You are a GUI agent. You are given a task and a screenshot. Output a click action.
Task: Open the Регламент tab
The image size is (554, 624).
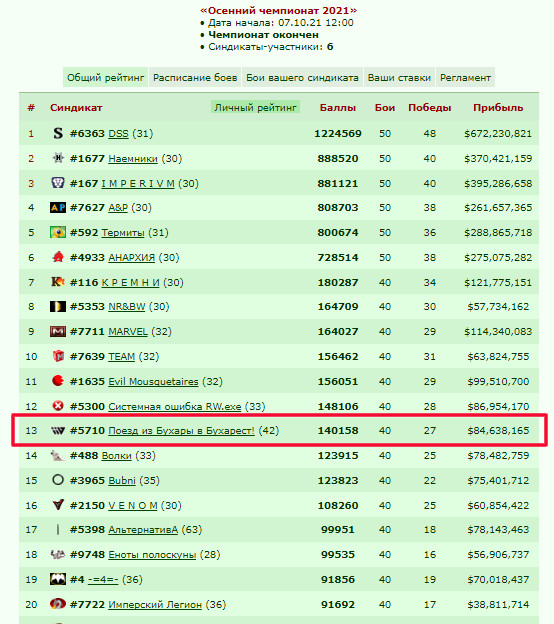tap(465, 78)
